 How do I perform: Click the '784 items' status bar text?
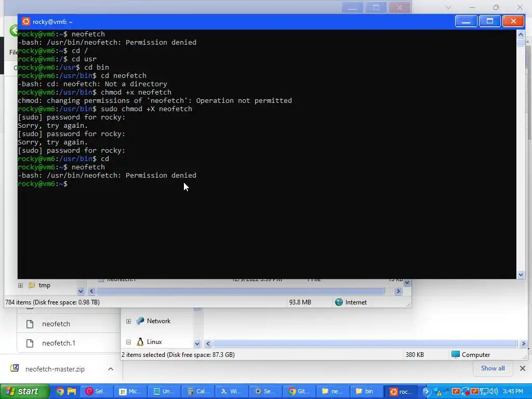click(x=52, y=302)
